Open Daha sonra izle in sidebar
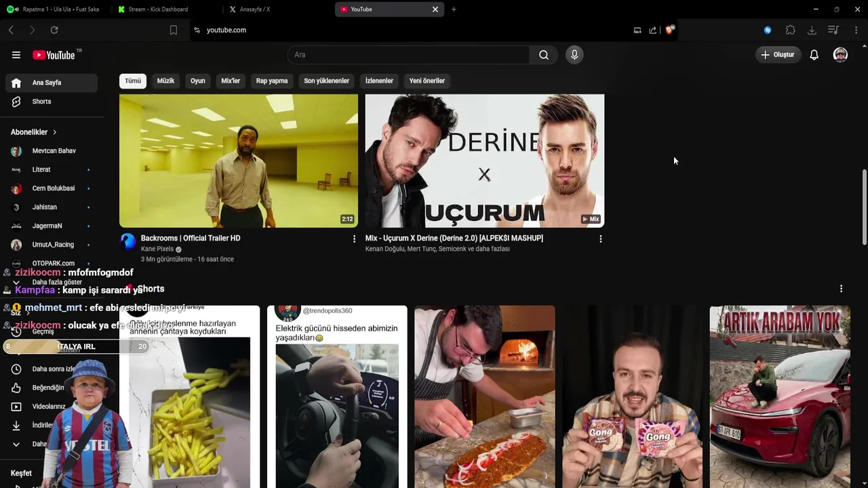This screenshot has width=868, height=488. click(52, 369)
